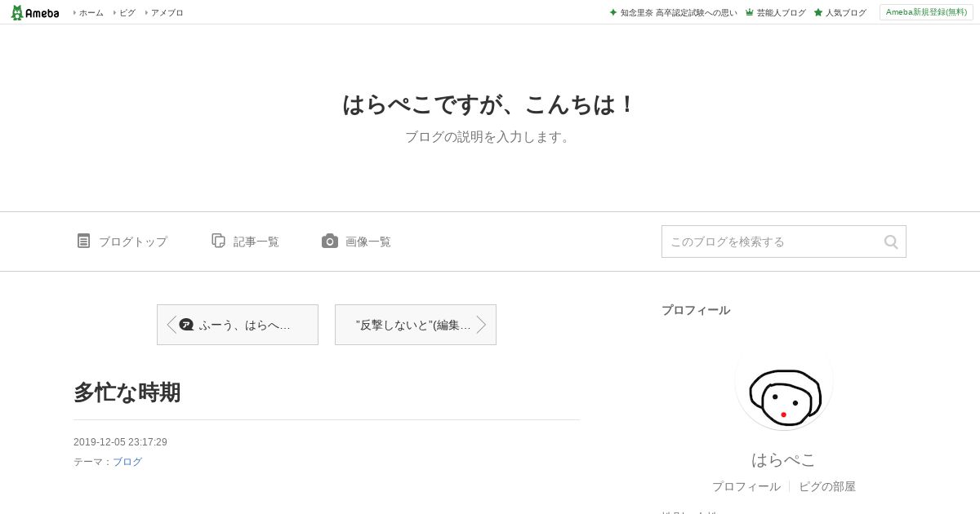
Task: Open はらぺこ profile name link
Action: [784, 459]
